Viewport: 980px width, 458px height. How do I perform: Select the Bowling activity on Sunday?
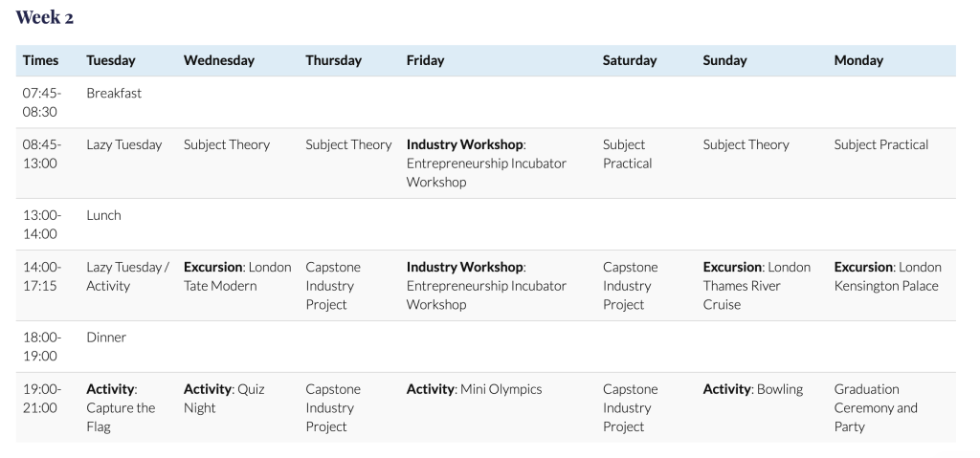click(752, 390)
